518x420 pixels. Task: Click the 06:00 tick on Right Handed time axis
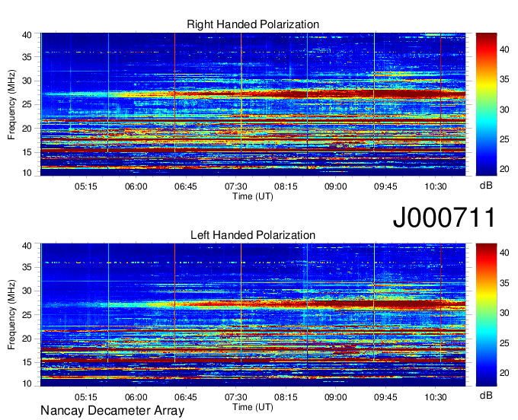[136, 186]
